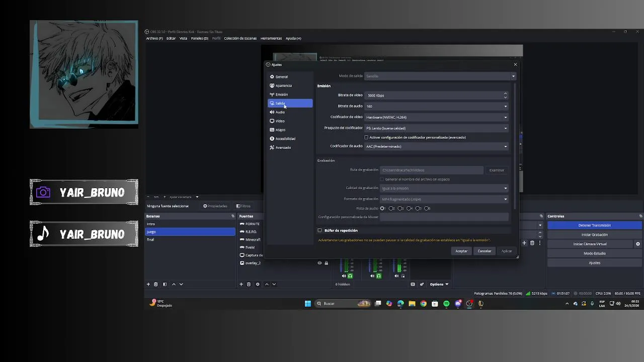Select audio track 5 radio

click(418, 208)
